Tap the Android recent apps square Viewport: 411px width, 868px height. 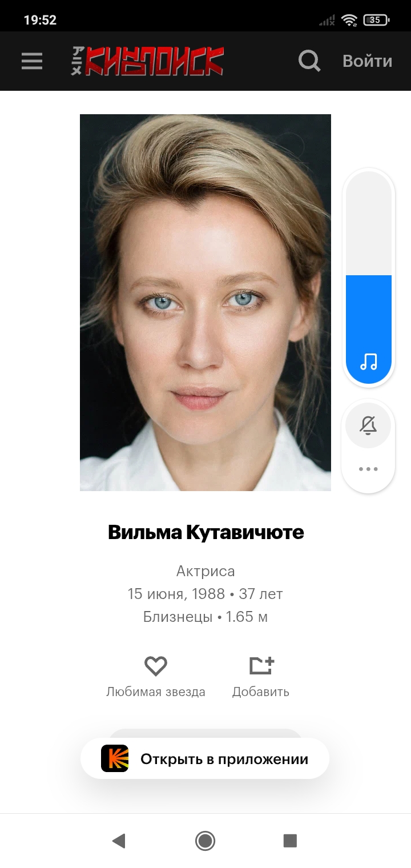[x=291, y=841]
